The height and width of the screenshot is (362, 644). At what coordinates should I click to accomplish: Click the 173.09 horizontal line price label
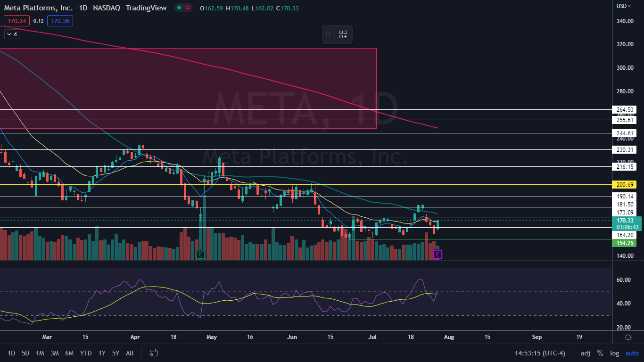click(624, 213)
